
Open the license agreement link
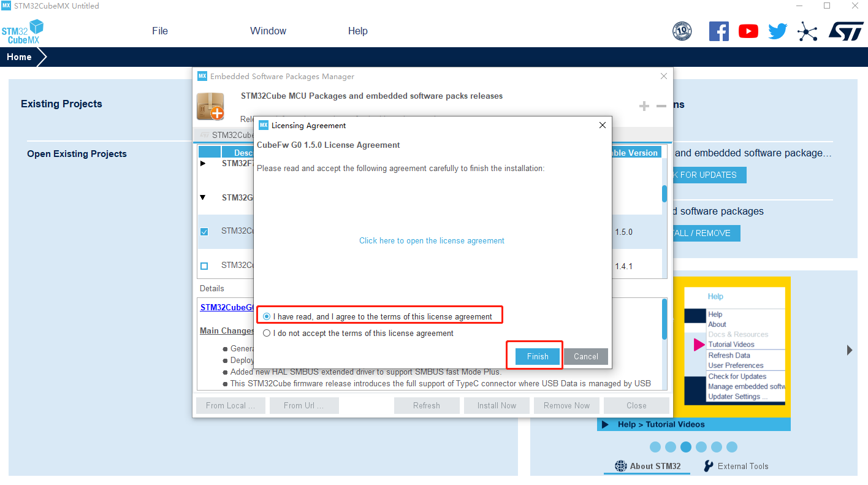(432, 241)
